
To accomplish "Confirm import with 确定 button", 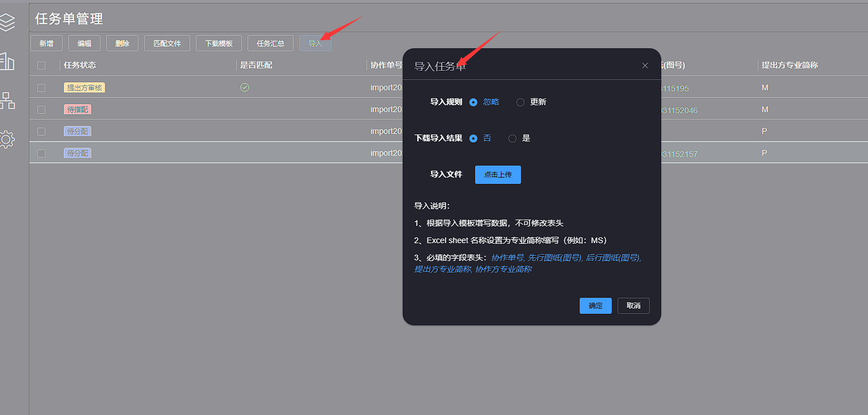I will click(x=596, y=306).
